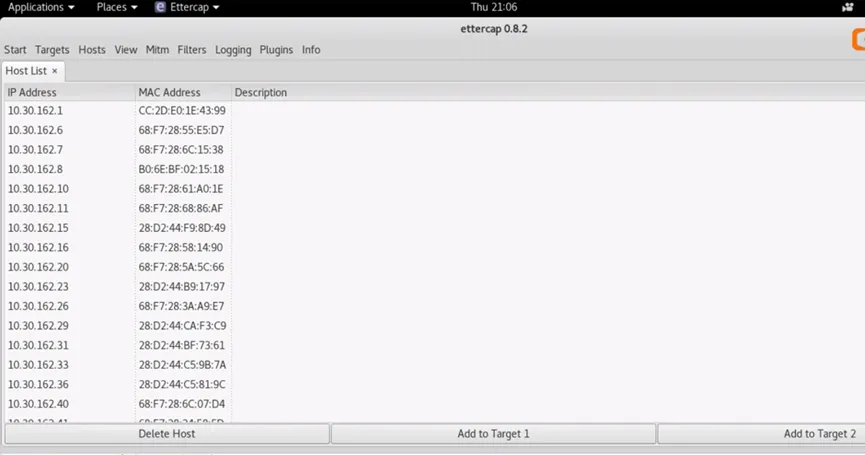Select host 10.30.162.29
The image size is (865, 455).
click(38, 326)
